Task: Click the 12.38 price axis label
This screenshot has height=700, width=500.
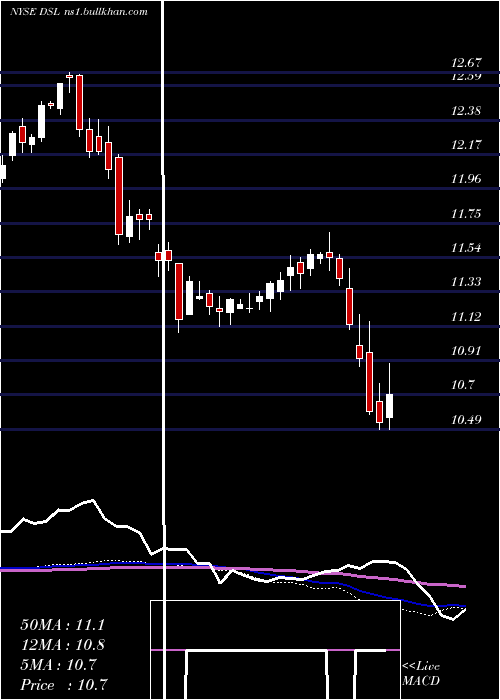Action: [x=466, y=110]
